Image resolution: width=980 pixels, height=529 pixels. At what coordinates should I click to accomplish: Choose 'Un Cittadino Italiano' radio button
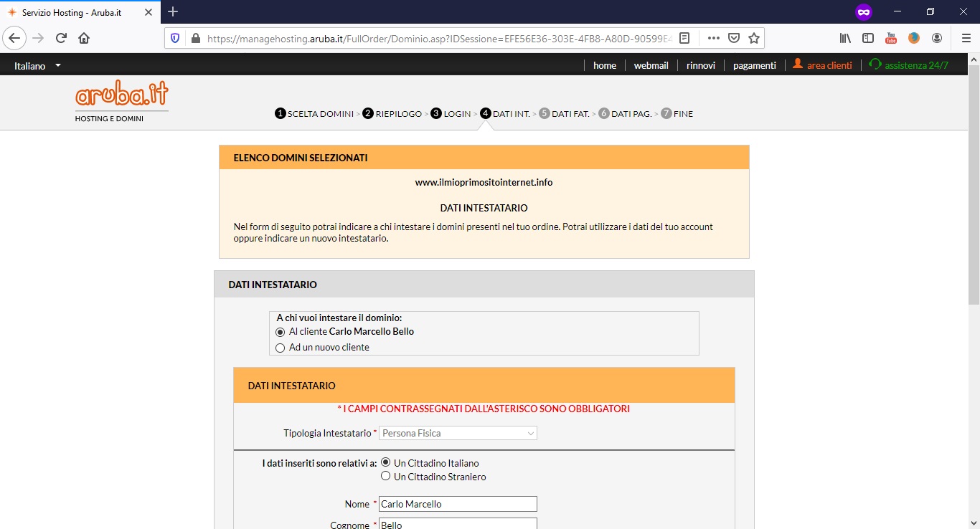(385, 463)
